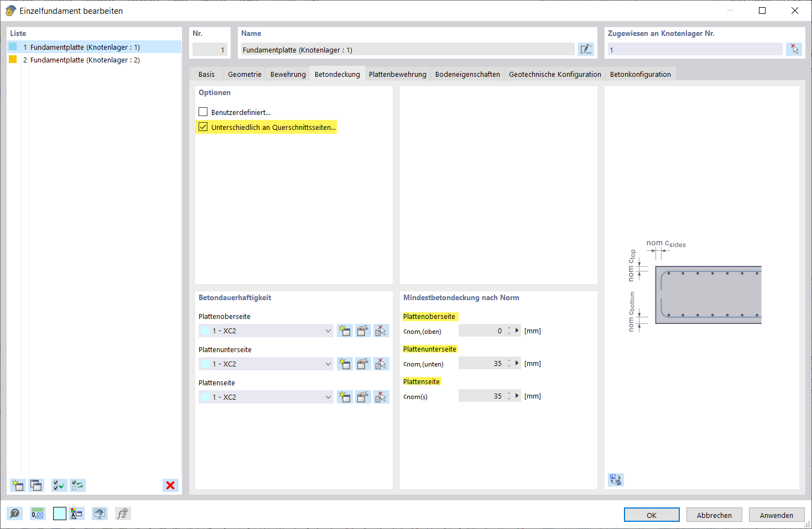Edit the durability for Plattenseite

363,397
